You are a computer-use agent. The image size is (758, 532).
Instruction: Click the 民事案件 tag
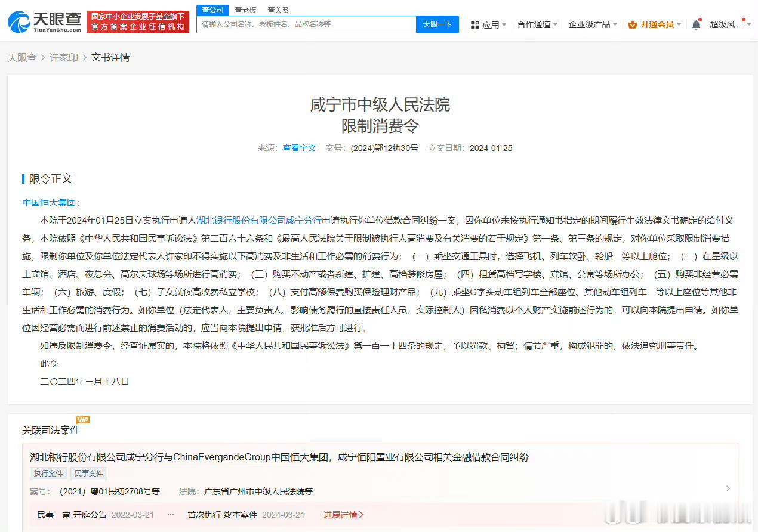[89, 474]
